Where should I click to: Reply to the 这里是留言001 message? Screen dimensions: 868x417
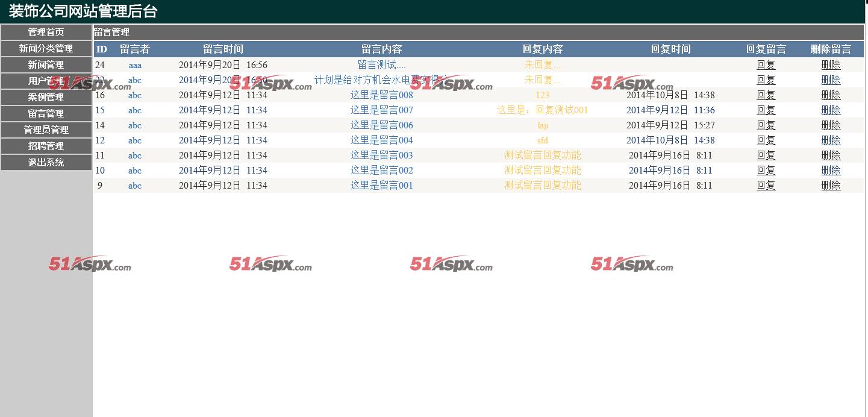[766, 185]
